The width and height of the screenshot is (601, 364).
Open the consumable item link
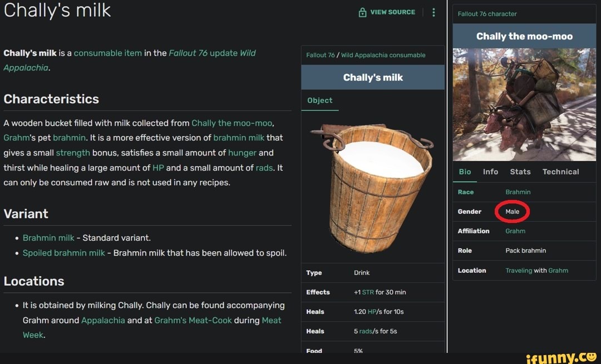[107, 53]
